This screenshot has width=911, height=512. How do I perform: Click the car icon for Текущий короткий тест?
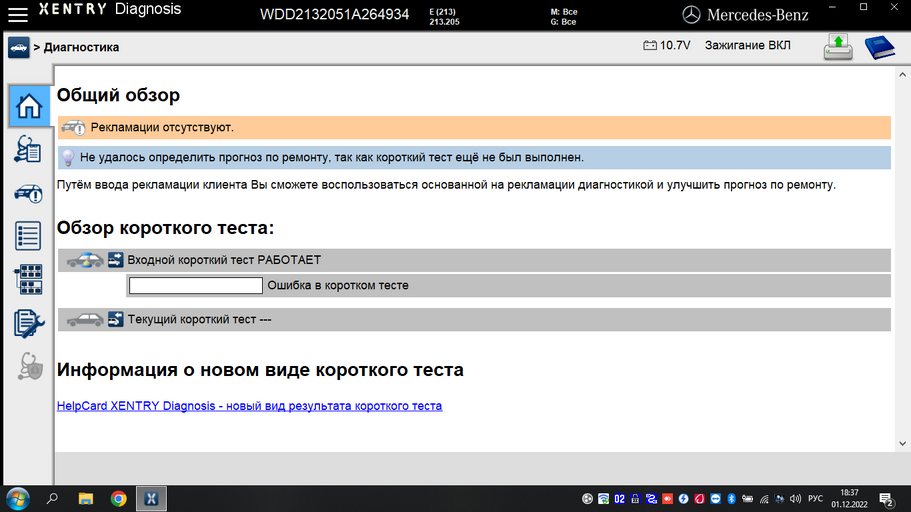85,320
